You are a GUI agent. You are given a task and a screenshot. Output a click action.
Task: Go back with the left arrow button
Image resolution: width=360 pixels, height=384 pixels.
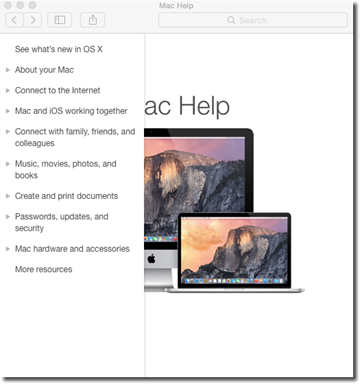pos(15,20)
